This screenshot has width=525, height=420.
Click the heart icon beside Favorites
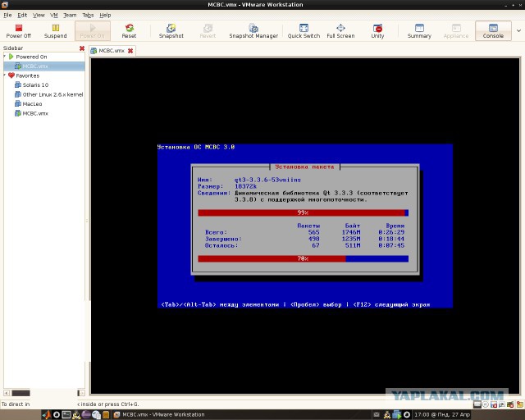[11, 75]
